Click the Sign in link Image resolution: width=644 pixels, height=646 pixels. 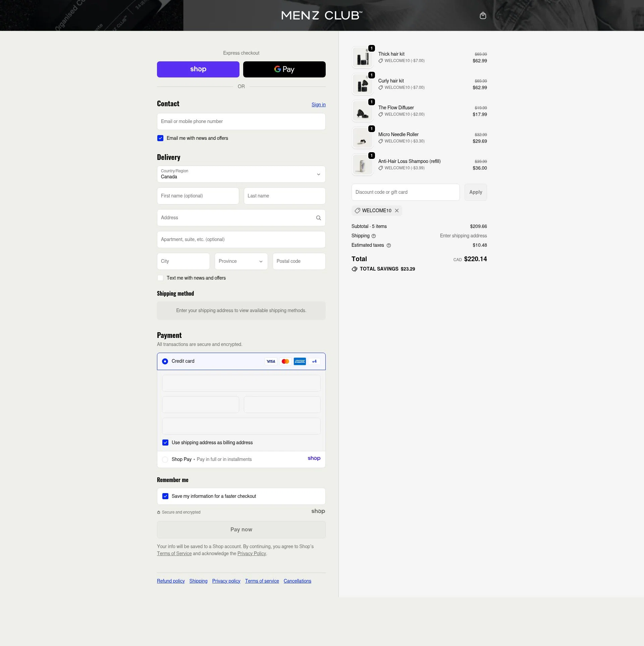coord(318,105)
